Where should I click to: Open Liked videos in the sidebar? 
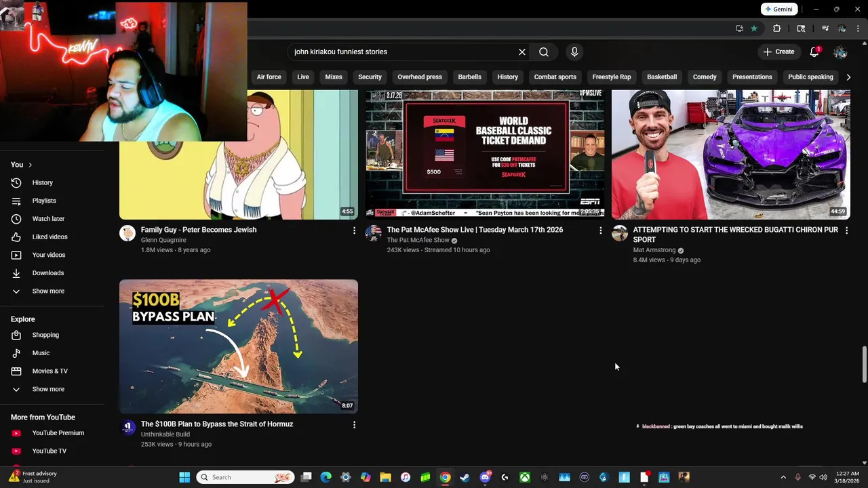coord(52,237)
